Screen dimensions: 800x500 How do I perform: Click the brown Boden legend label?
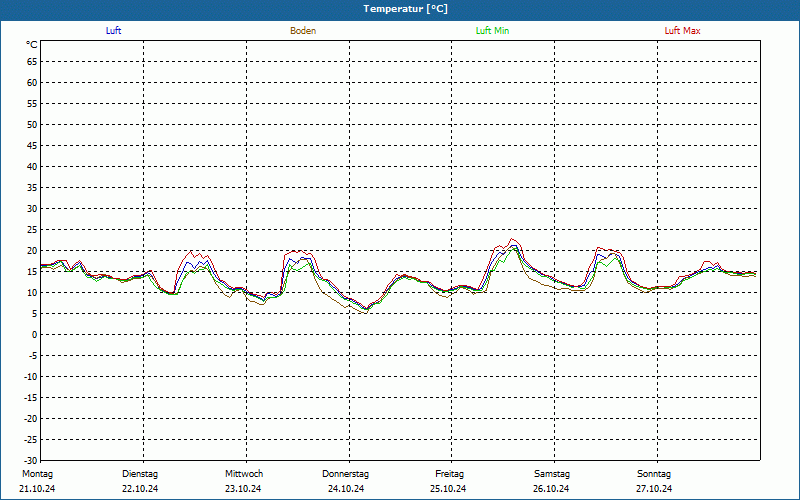[303, 31]
